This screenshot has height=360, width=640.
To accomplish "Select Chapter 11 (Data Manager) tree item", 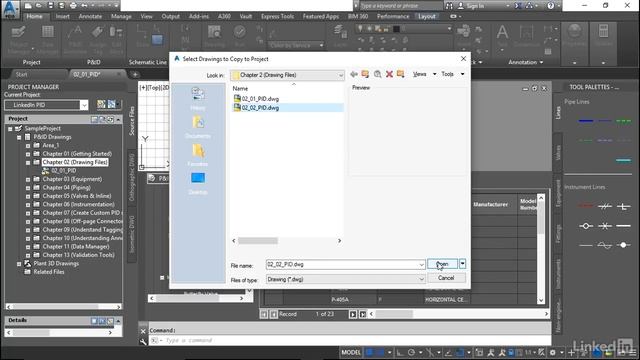I will (x=76, y=247).
